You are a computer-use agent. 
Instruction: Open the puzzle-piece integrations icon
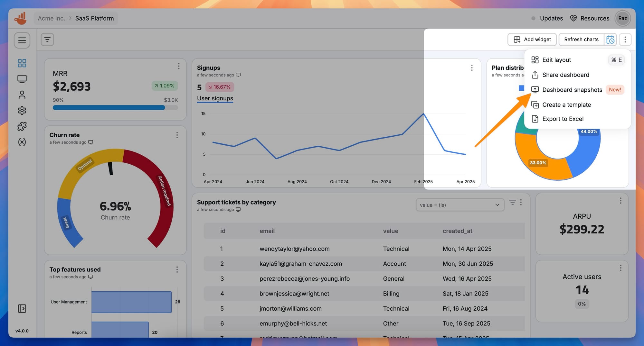point(22,126)
